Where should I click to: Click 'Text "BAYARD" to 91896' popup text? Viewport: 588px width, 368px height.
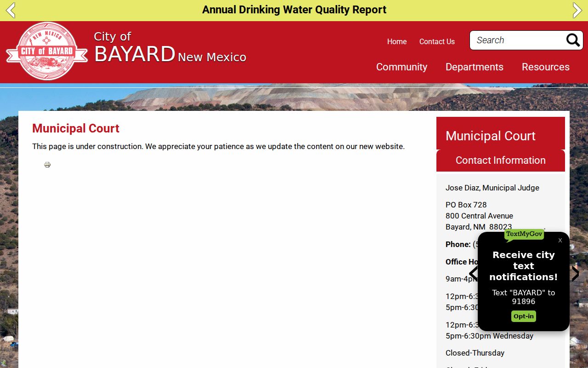(524, 297)
